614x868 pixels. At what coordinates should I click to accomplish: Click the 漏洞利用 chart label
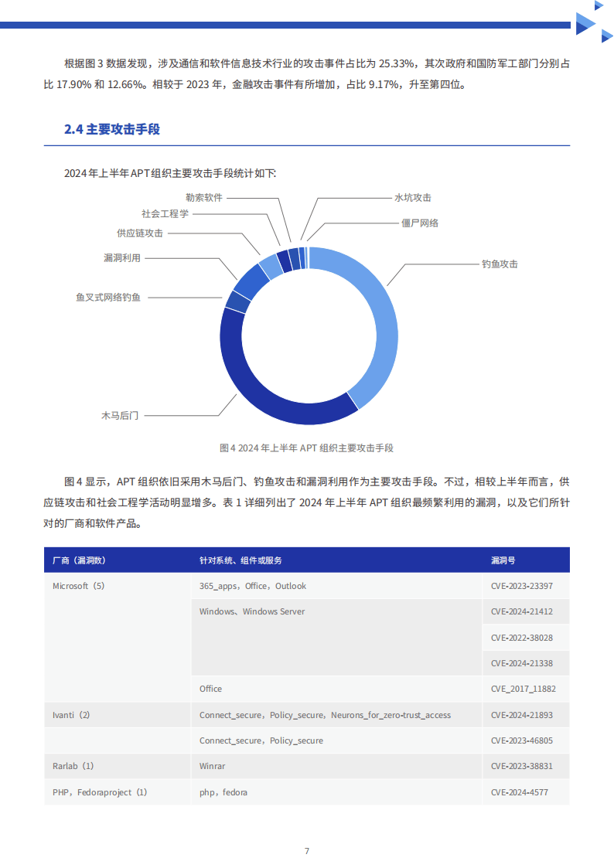pos(122,257)
